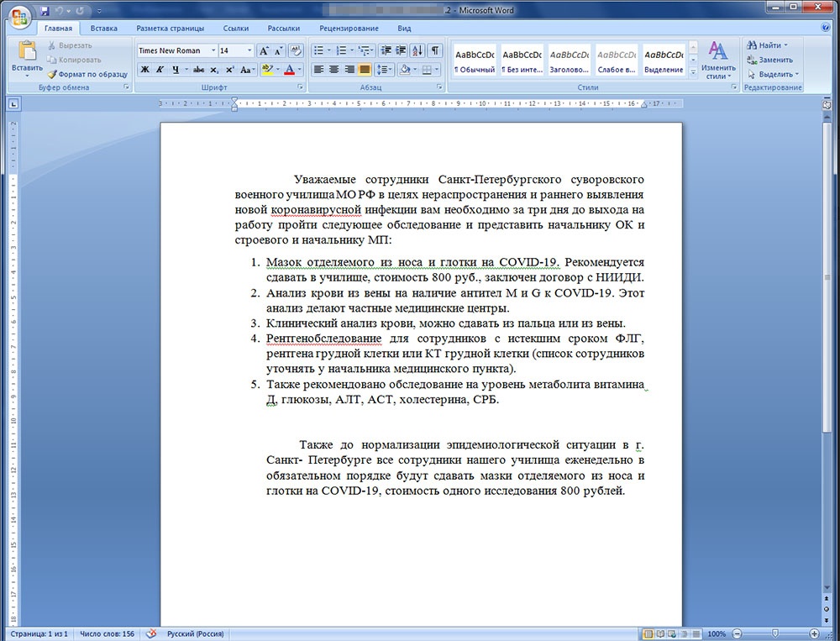
Task: Click the spelling check status icon
Action: pyautogui.click(x=151, y=633)
